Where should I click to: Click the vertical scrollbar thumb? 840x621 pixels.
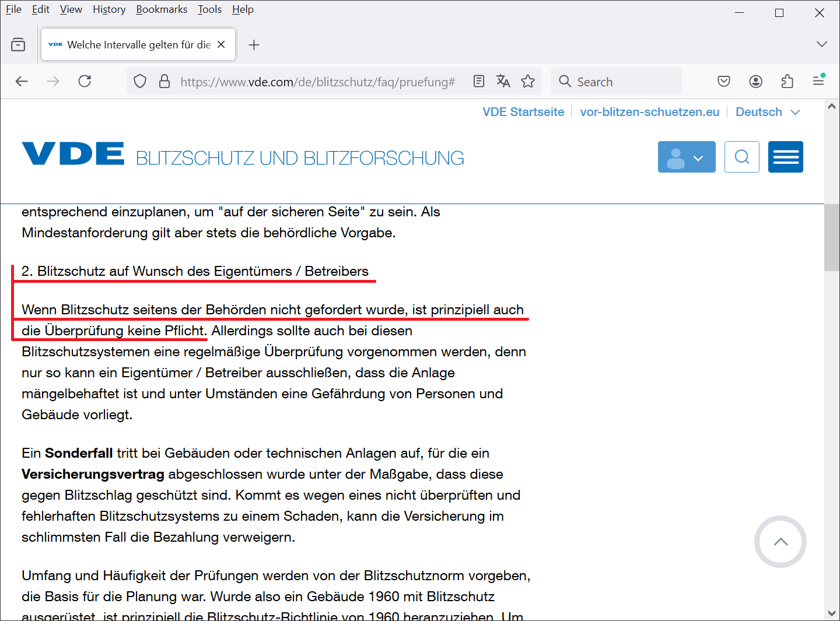point(831,237)
